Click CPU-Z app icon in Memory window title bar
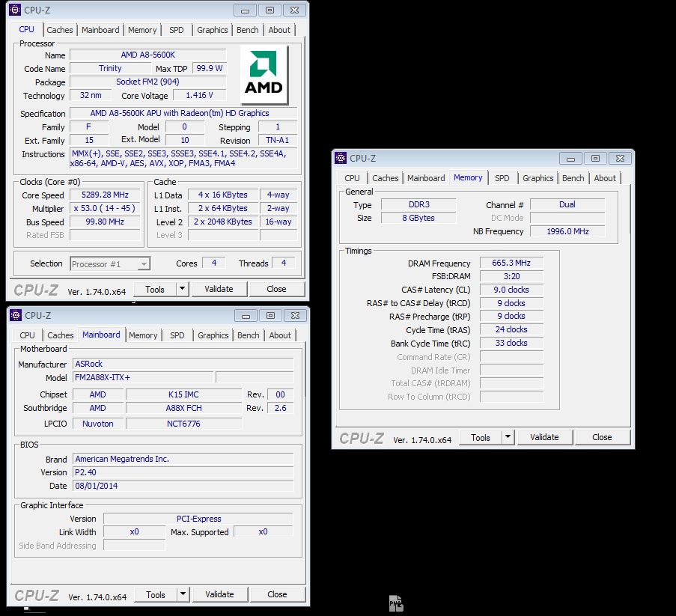Screen dimensions: 676x616 click(341, 158)
